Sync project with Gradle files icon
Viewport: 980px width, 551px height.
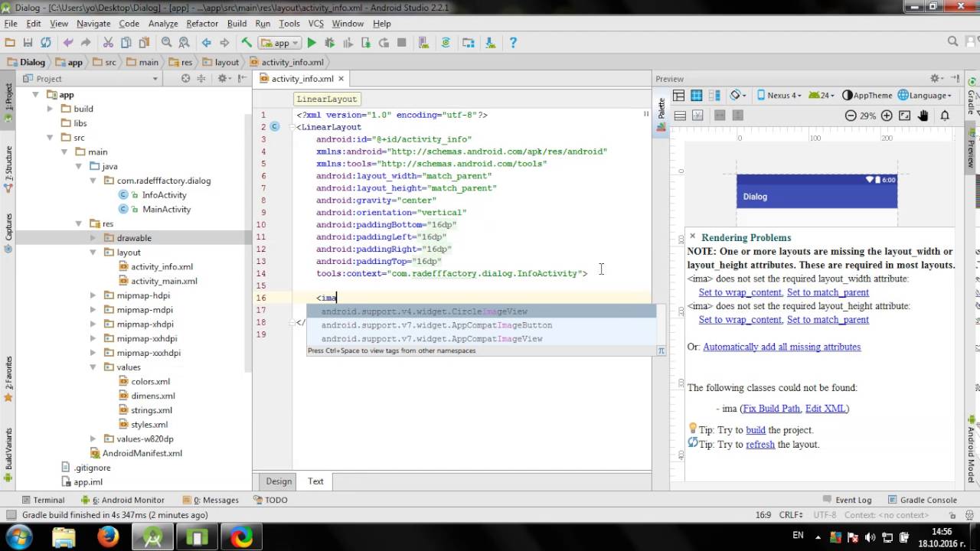click(x=446, y=43)
